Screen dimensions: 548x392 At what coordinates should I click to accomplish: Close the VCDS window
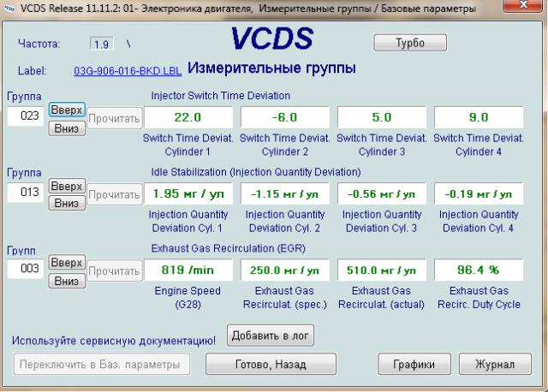[521, 8]
